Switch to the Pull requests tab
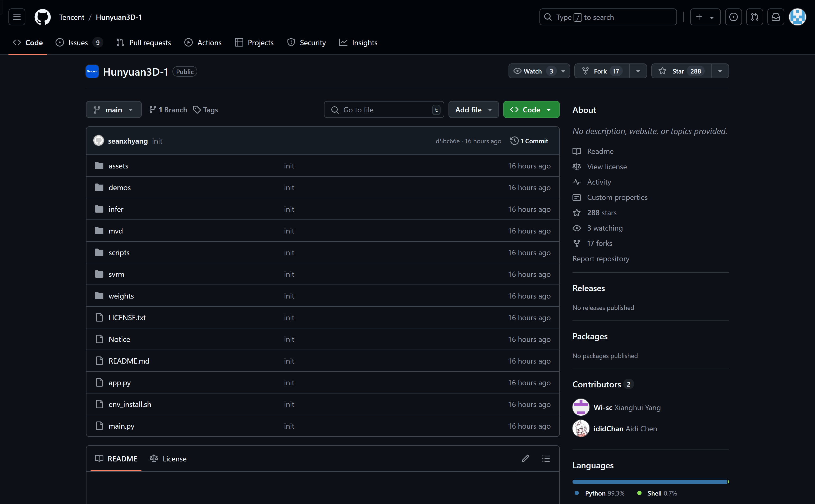815x504 pixels. click(x=144, y=42)
